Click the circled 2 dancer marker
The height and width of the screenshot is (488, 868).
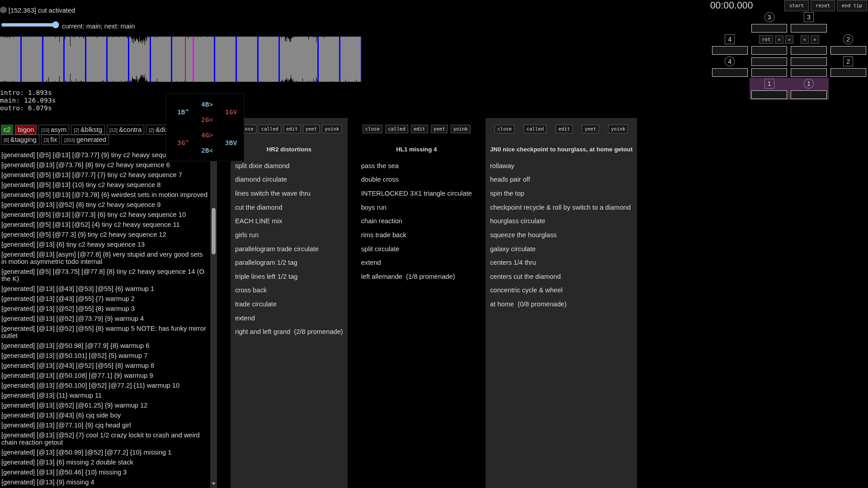(x=848, y=39)
